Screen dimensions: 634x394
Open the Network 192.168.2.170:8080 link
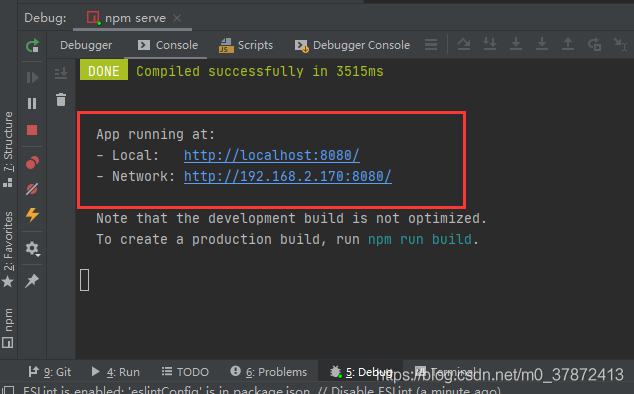(x=287, y=176)
